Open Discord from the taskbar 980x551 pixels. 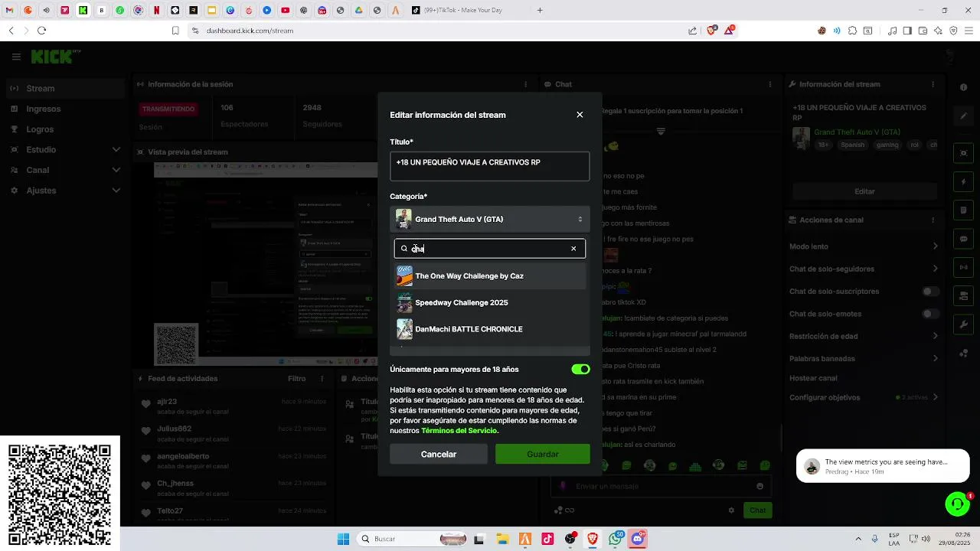(x=638, y=539)
